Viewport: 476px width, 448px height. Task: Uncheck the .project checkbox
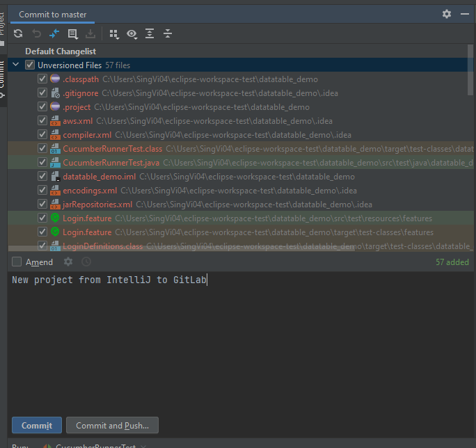(42, 107)
